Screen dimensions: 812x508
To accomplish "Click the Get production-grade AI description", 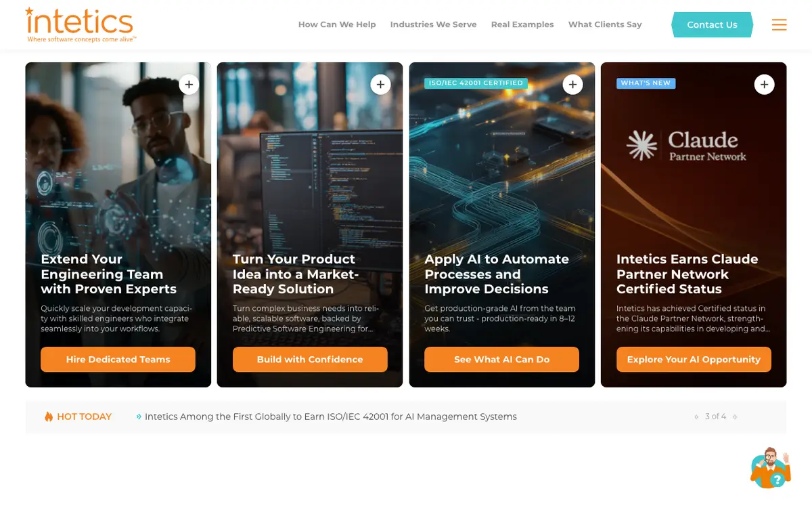I will 500,318.
